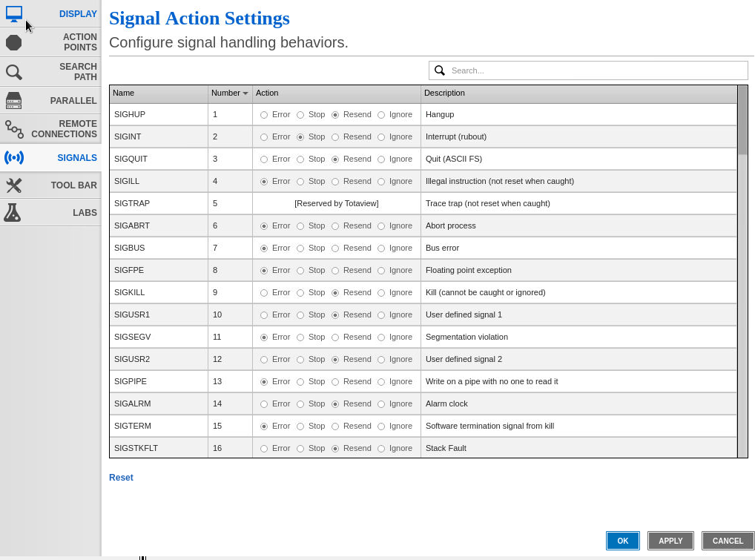Click the Search Path magnifier icon
Image resolution: width=755 pixels, height=560 pixels.
pos(14,72)
